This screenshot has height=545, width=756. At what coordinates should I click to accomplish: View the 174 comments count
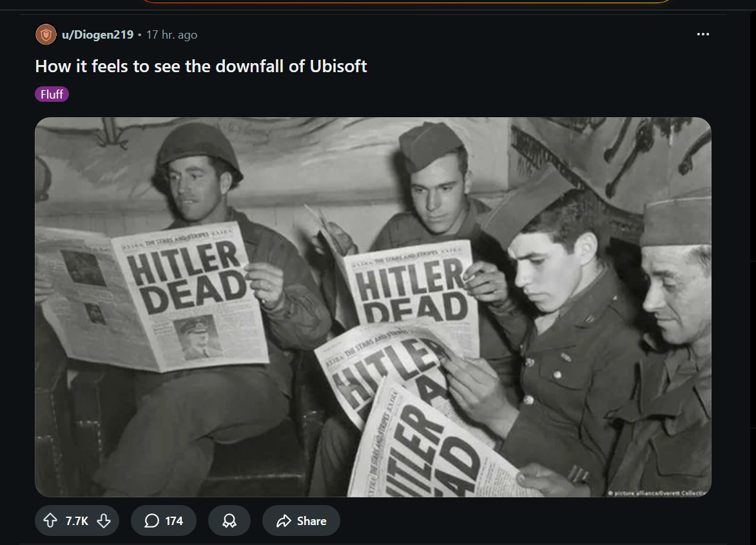174,521
